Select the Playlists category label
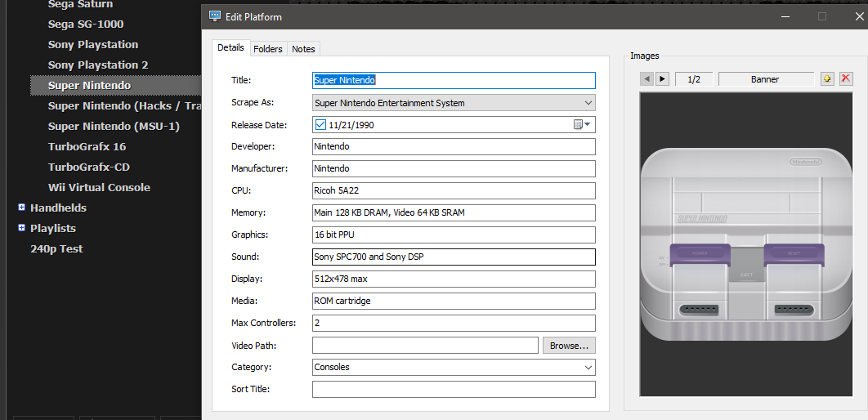This screenshot has height=420, width=868. point(53,229)
